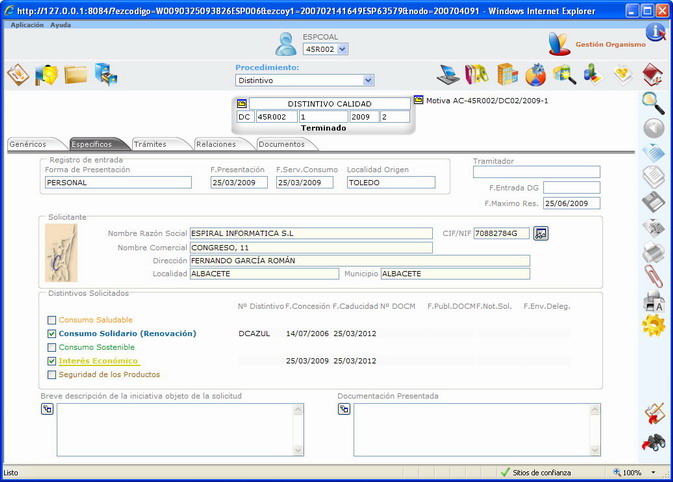This screenshot has width=673, height=482.
Task: Open the yellow folder toolbar icon
Action: (x=76, y=74)
